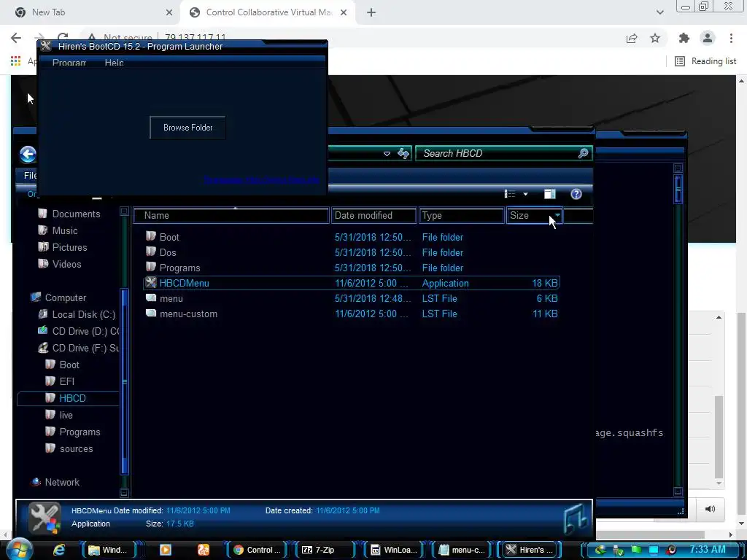Switch to the menu-c... Notepad taskbar button
The height and width of the screenshot is (560, 747).
[x=462, y=550]
